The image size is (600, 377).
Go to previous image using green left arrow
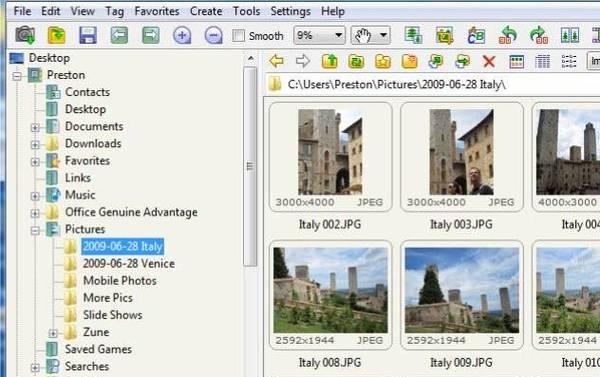pyautogui.click(x=119, y=35)
